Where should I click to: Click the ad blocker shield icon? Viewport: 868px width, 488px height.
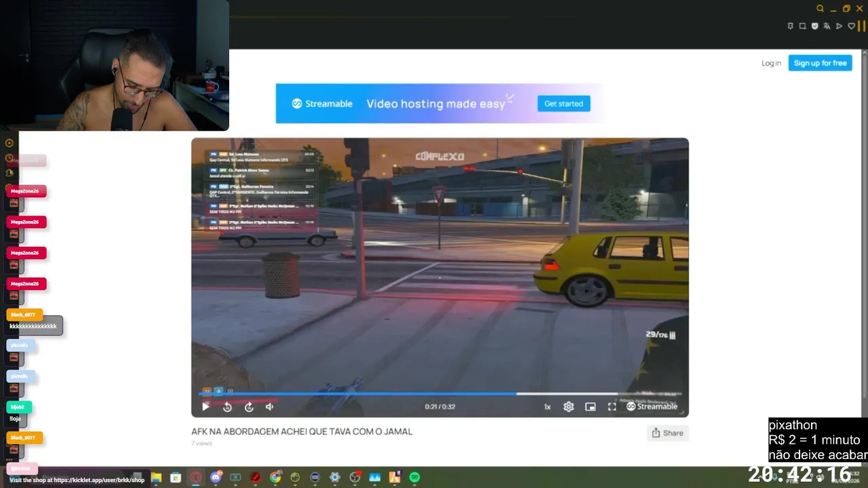coord(814,26)
